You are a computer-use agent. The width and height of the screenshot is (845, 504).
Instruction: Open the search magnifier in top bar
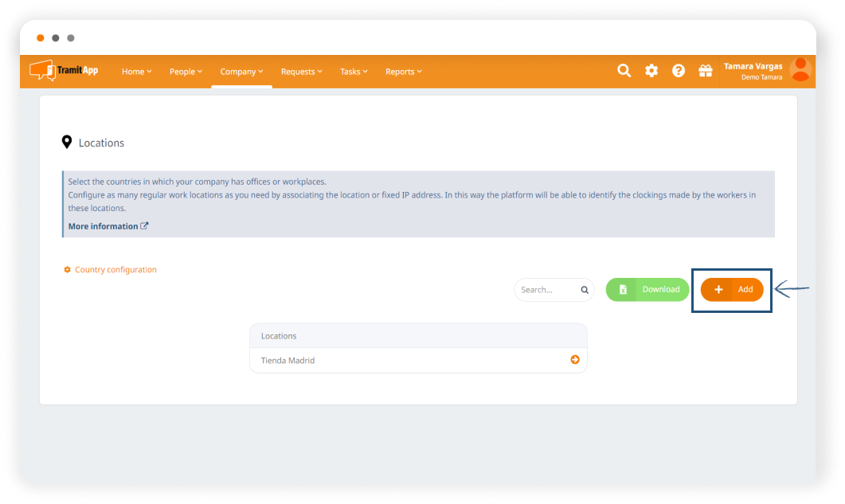[x=624, y=71]
